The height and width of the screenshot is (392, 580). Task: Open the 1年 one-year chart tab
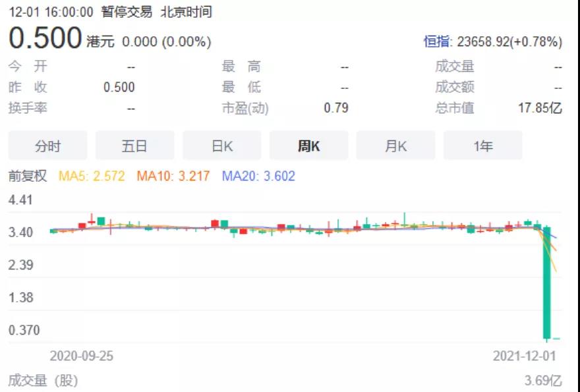point(483,146)
